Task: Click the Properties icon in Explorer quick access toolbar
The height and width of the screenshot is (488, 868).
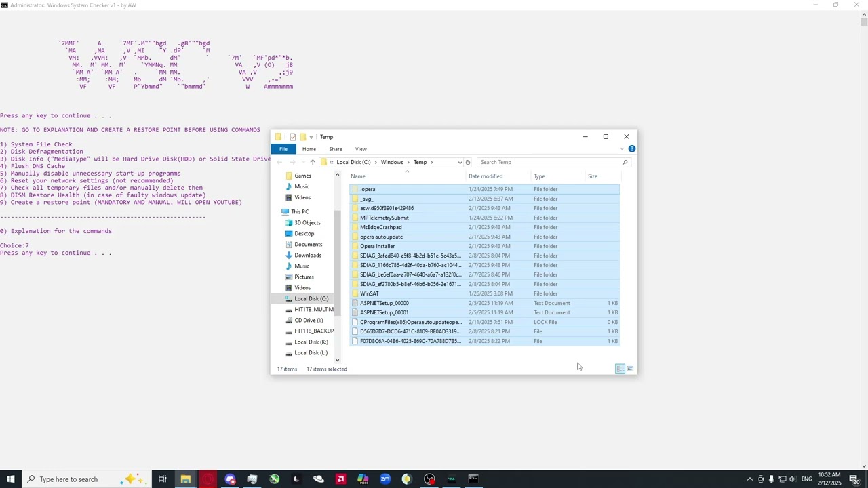Action: click(x=293, y=137)
